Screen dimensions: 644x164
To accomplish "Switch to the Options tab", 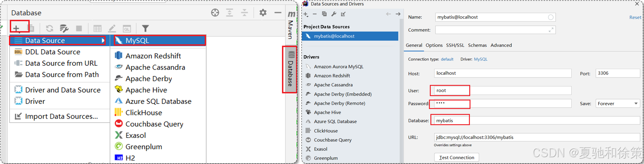I will tap(434, 45).
